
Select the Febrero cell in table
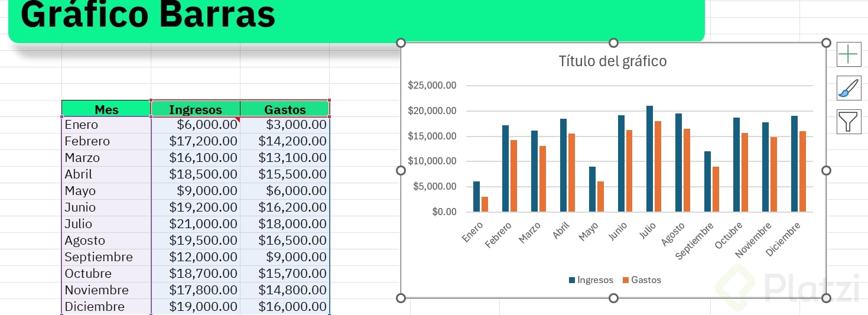106,141
